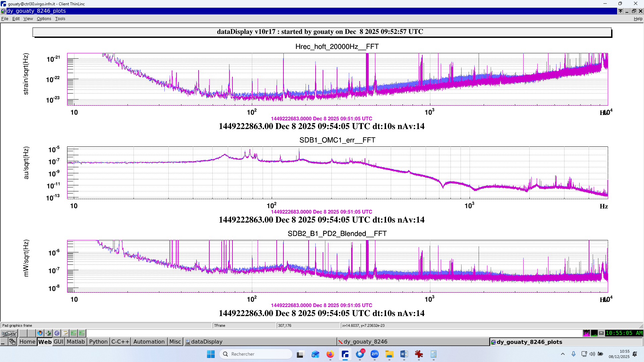Click the magenta CPU monitor applet
This screenshot has width=644, height=362.
[x=586, y=333]
